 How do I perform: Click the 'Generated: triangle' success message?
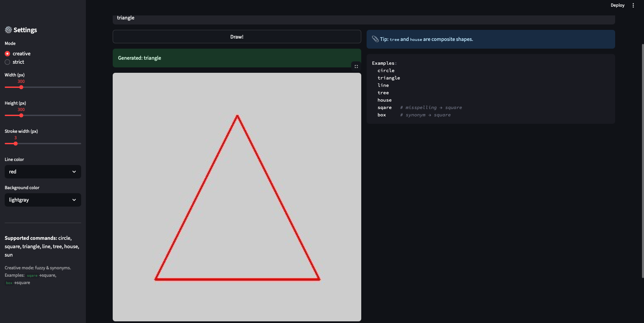[237, 58]
